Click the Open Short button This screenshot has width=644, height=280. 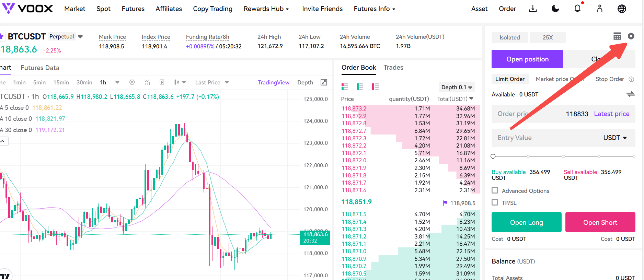(600, 222)
